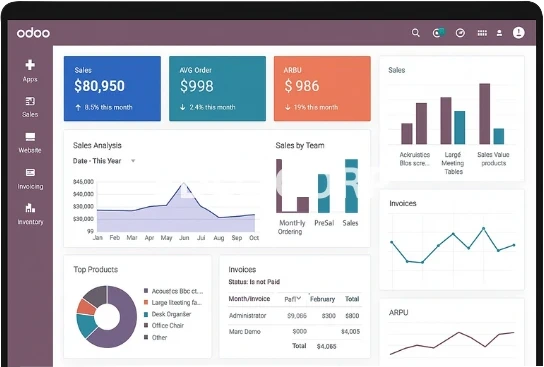Image resolution: width=544 pixels, height=367 pixels.
Task: Select the ARBU $986 orange card
Action: 322,88
